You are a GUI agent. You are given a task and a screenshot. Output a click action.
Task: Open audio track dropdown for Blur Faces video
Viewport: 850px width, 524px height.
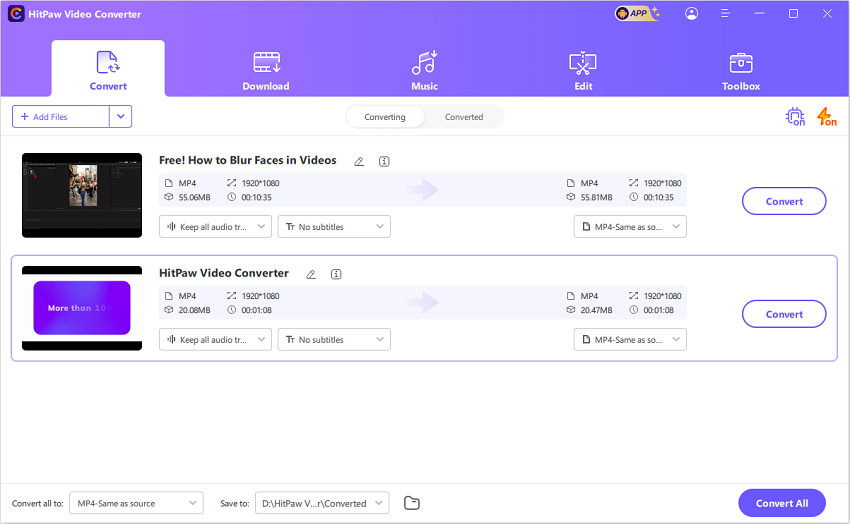215,227
